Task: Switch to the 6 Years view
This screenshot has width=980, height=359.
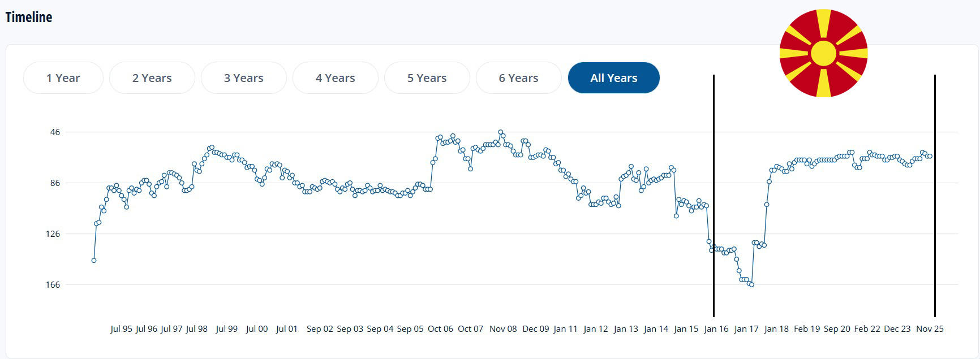Action: 518,78
